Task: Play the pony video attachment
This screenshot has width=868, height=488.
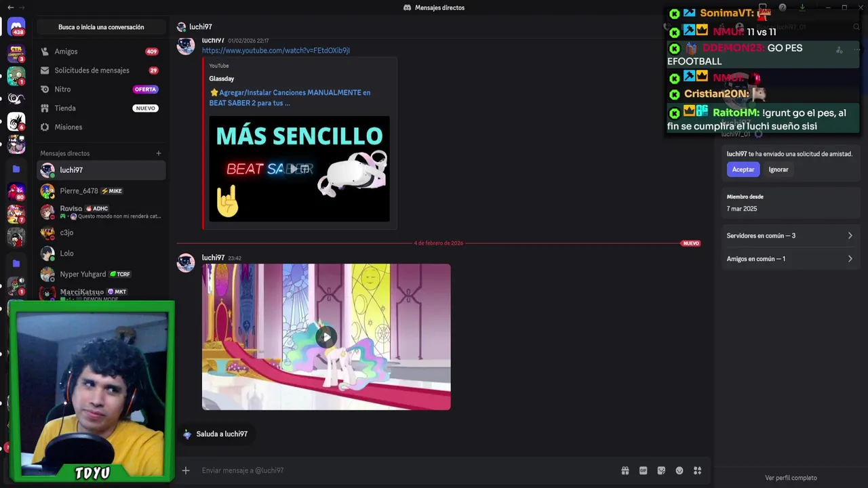Action: (326, 337)
